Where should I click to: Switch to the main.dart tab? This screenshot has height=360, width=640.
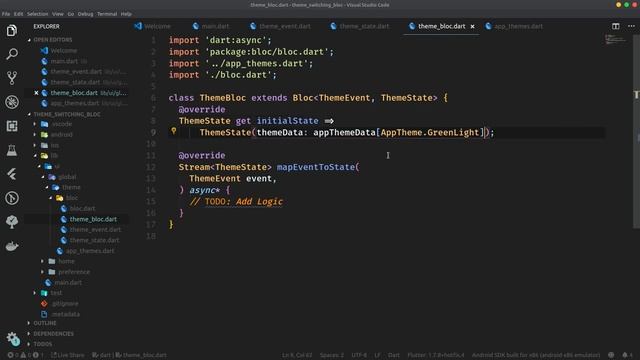click(x=211, y=26)
